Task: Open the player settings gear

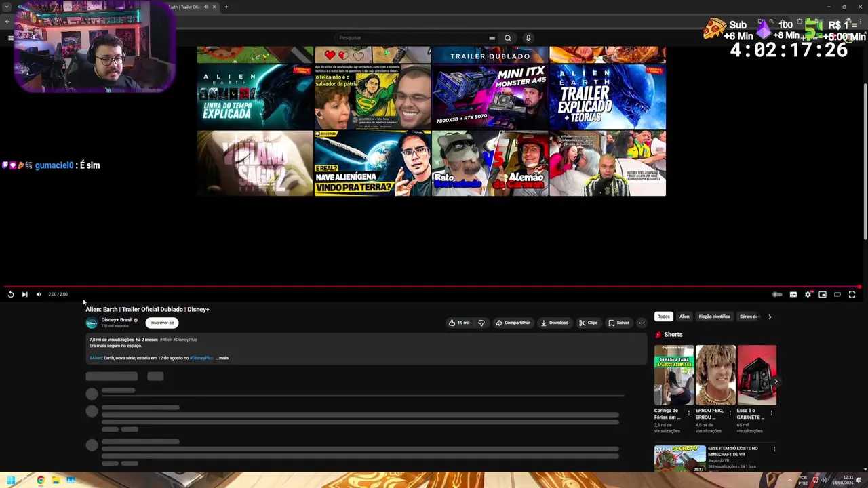Action: click(x=808, y=294)
